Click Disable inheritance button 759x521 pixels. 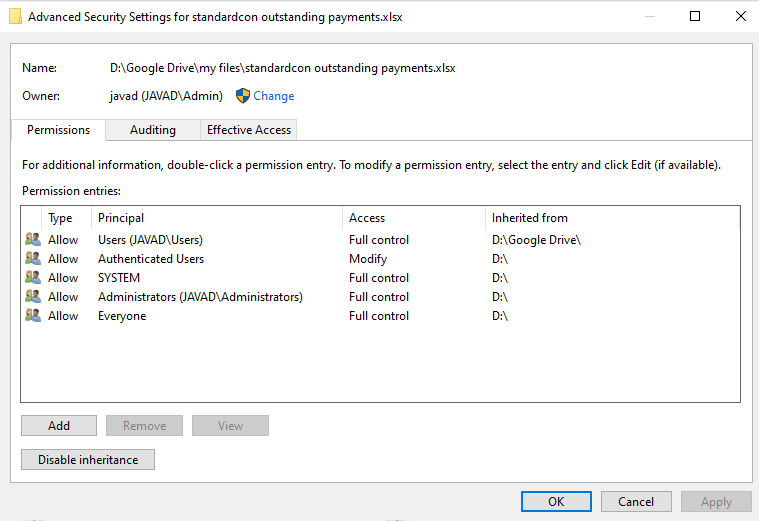[x=88, y=460]
